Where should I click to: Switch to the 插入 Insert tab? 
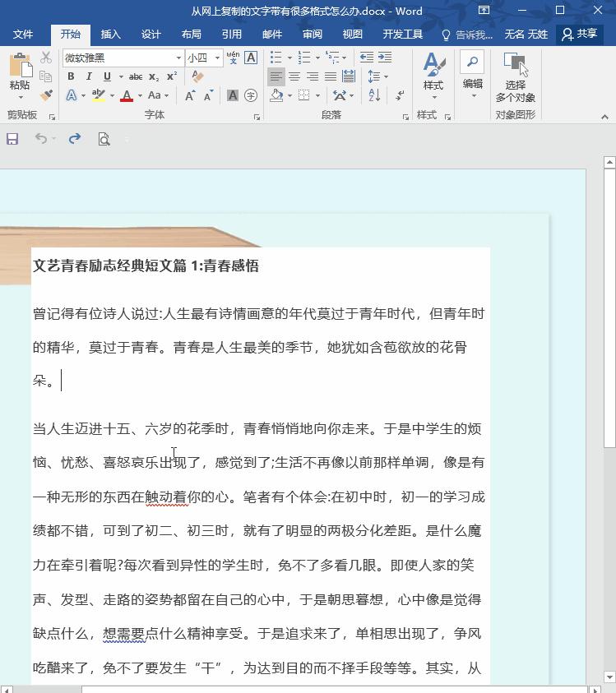(x=110, y=35)
